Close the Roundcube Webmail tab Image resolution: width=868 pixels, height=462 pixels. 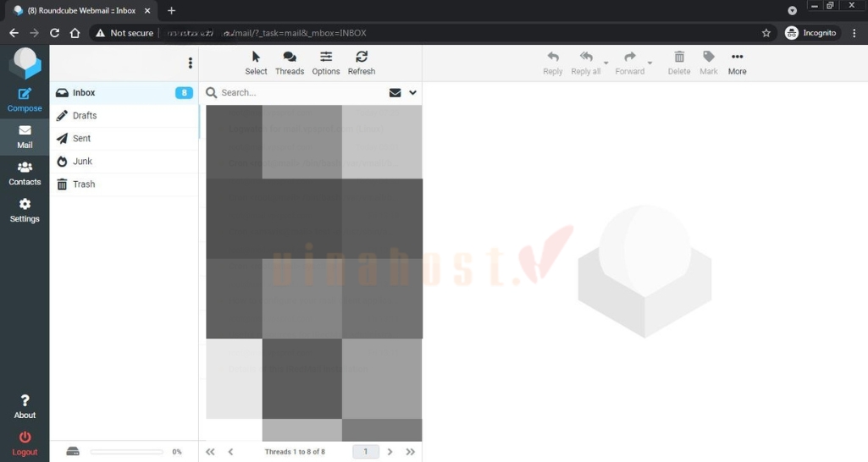click(x=147, y=10)
